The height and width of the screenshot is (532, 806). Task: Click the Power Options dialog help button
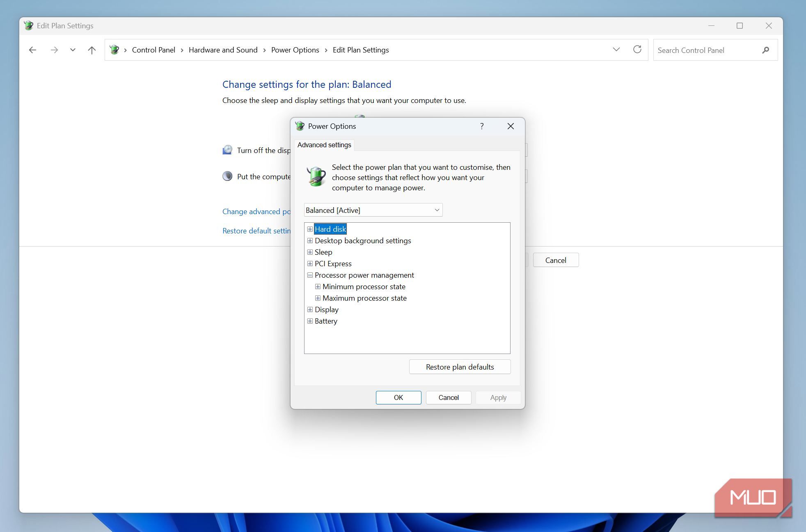point(482,126)
